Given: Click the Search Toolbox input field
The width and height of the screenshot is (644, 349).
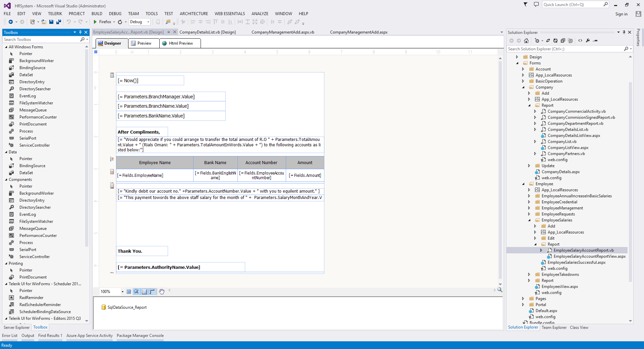Looking at the screenshot, I should [41, 40].
